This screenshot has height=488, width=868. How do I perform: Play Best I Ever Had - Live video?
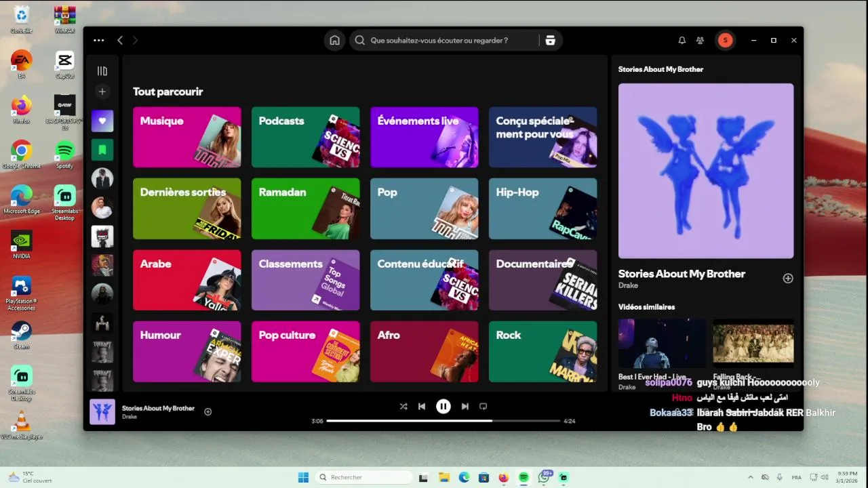click(662, 344)
